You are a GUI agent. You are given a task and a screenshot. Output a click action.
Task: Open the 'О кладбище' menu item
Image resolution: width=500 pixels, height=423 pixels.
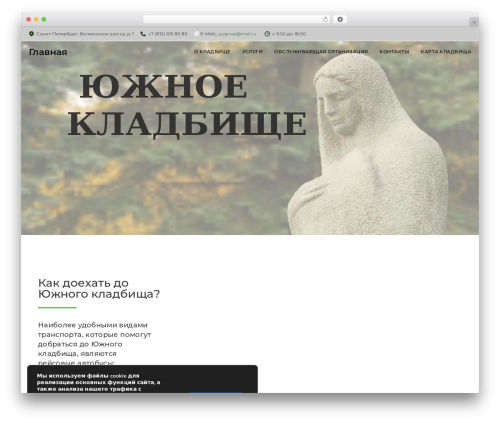coord(212,52)
